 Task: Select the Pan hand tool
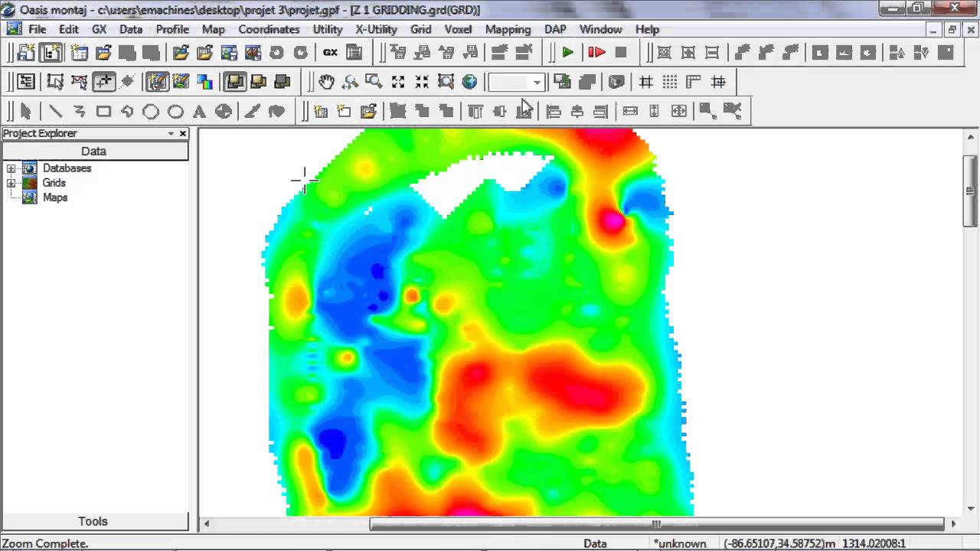point(327,82)
